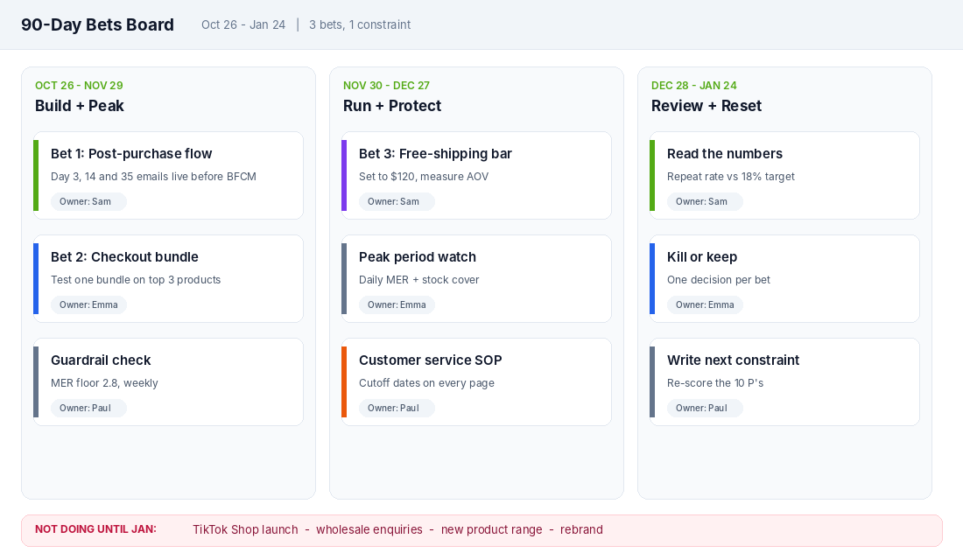Viewport: 963px width, 560px height.
Task: Click Repeat rate vs 18% target description
Action: (731, 177)
